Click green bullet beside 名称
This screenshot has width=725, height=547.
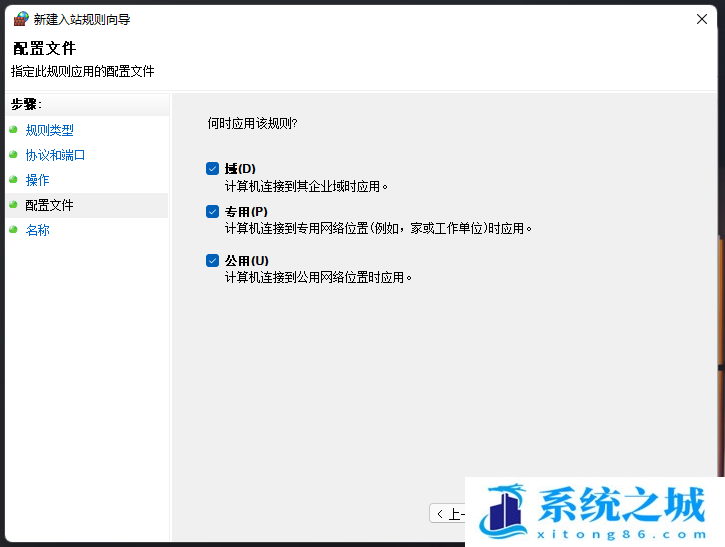pyautogui.click(x=13, y=229)
